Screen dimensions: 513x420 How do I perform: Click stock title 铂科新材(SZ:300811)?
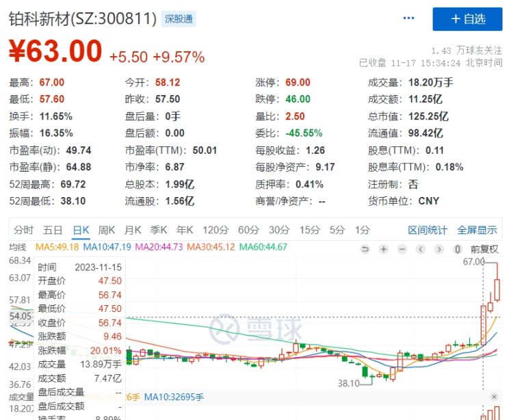(83, 18)
